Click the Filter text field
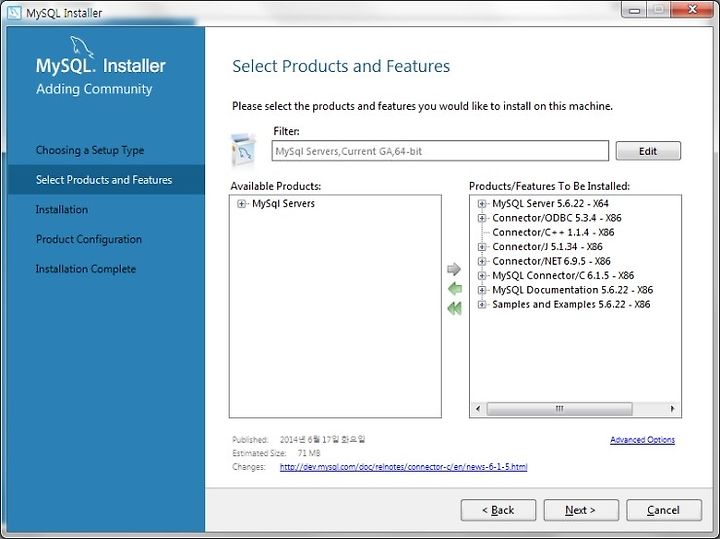720x539 pixels. click(440, 151)
